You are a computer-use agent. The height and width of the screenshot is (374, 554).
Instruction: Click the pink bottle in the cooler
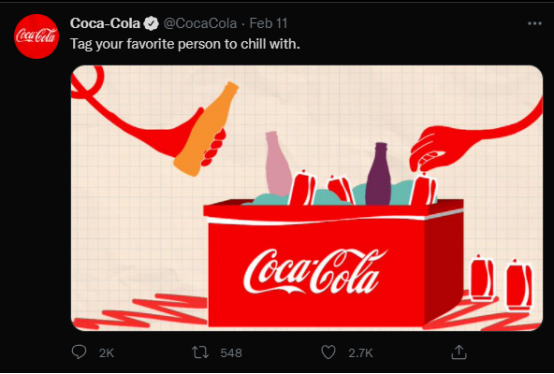point(278,163)
